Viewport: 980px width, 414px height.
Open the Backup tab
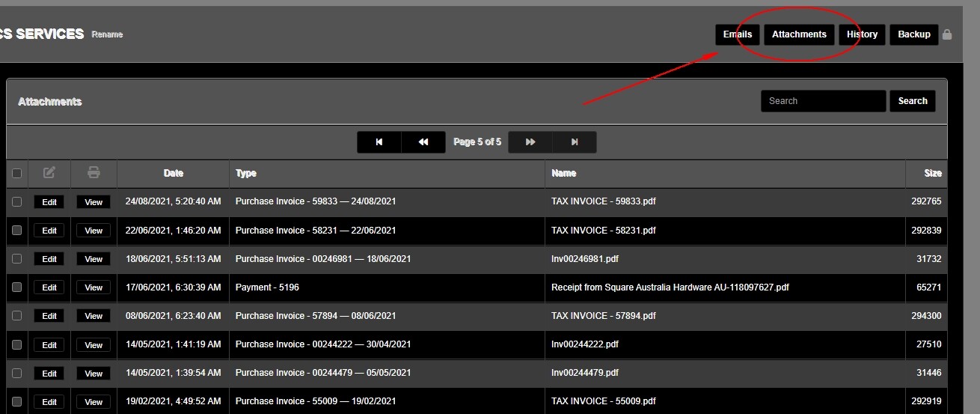coord(913,34)
